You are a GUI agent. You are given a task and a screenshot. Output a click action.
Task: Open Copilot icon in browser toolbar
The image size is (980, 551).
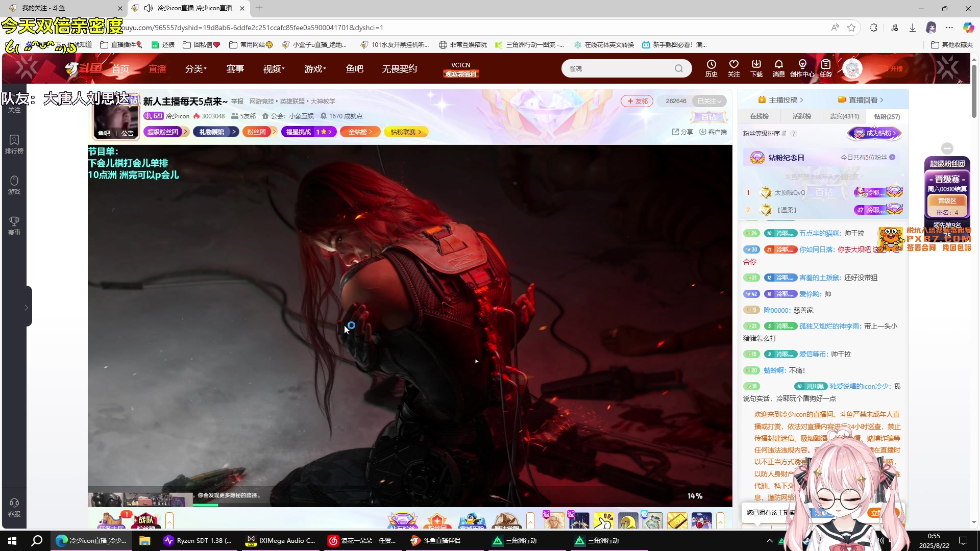point(968,28)
